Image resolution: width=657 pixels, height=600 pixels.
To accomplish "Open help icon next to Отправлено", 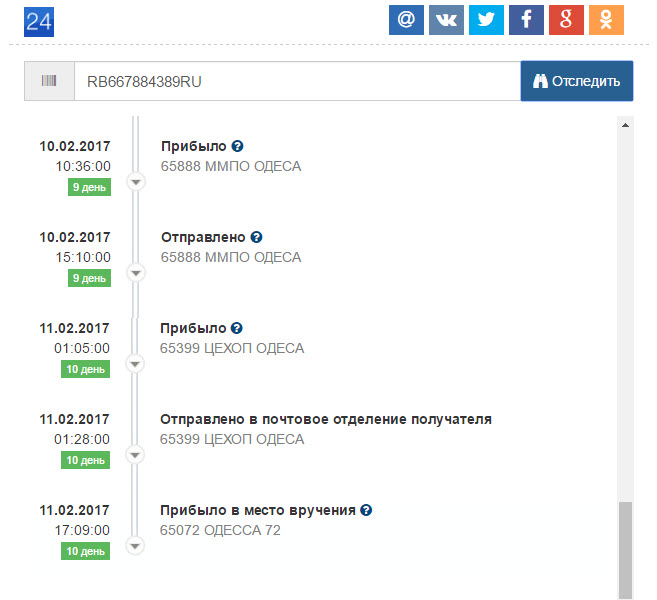I will pyautogui.click(x=256, y=238).
